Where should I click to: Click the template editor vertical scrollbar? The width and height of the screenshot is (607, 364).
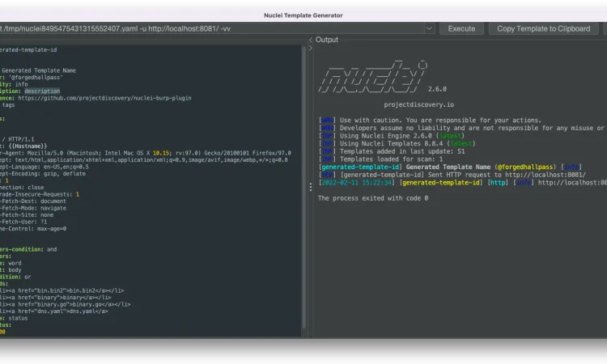(303, 187)
